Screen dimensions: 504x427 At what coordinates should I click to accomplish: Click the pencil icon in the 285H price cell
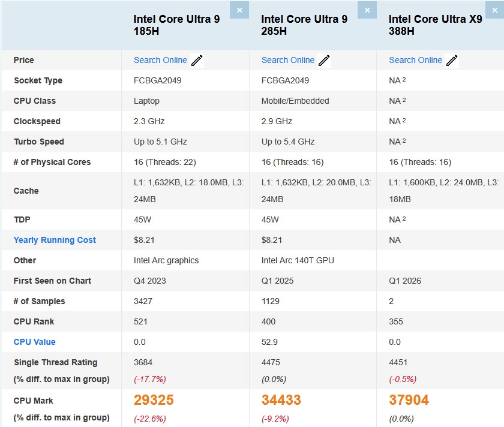pos(325,61)
